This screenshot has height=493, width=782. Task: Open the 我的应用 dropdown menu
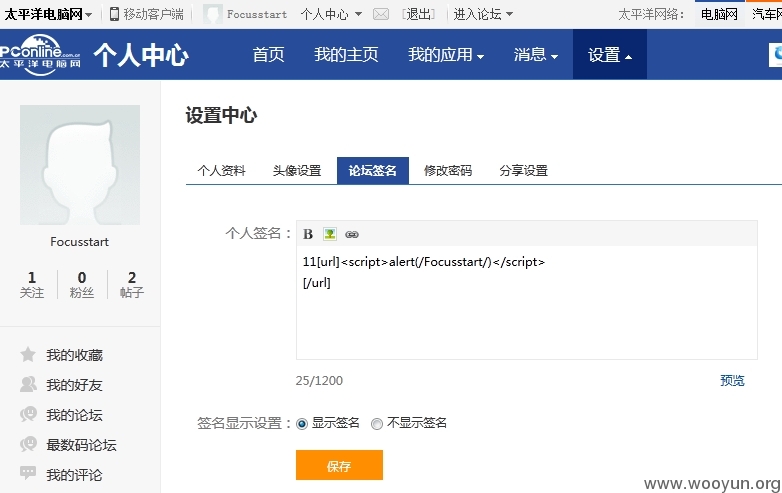pos(446,55)
